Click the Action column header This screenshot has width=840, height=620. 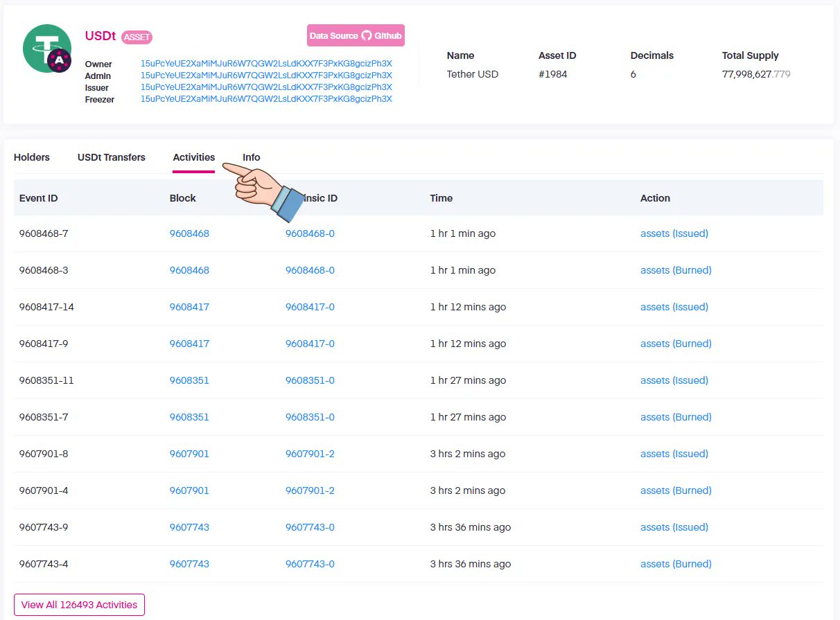point(656,198)
